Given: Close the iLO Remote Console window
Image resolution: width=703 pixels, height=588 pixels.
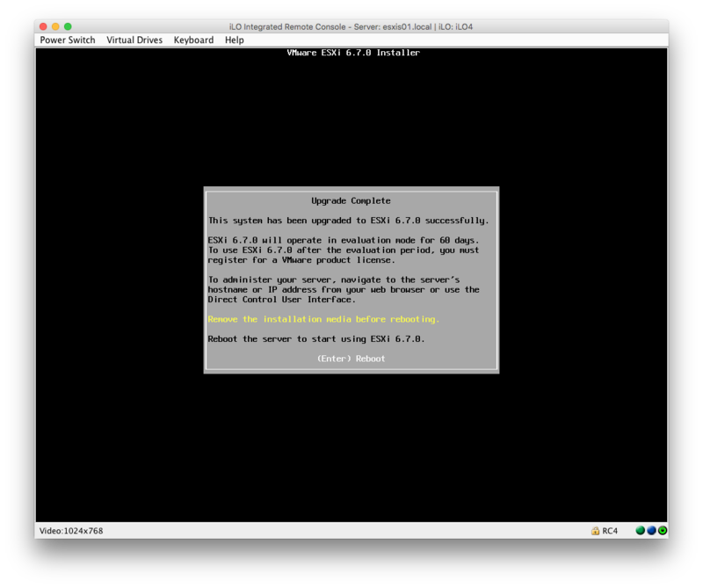Looking at the screenshot, I should 43,26.
